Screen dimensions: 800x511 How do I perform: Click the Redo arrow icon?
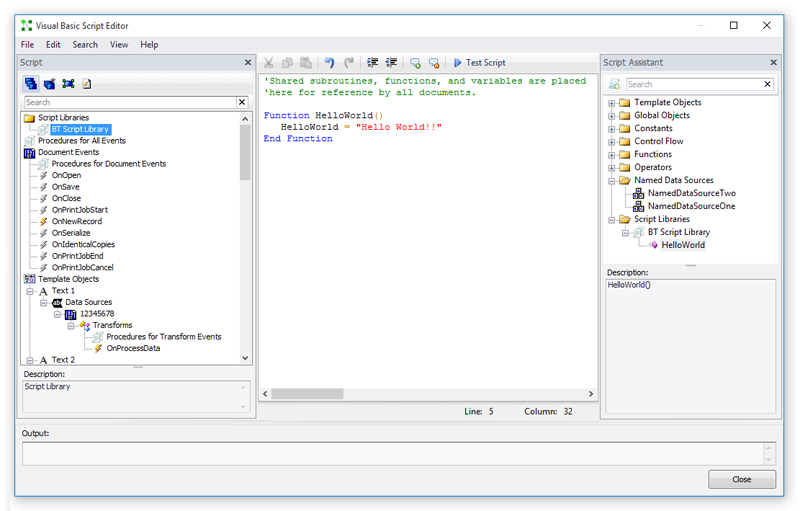click(349, 62)
